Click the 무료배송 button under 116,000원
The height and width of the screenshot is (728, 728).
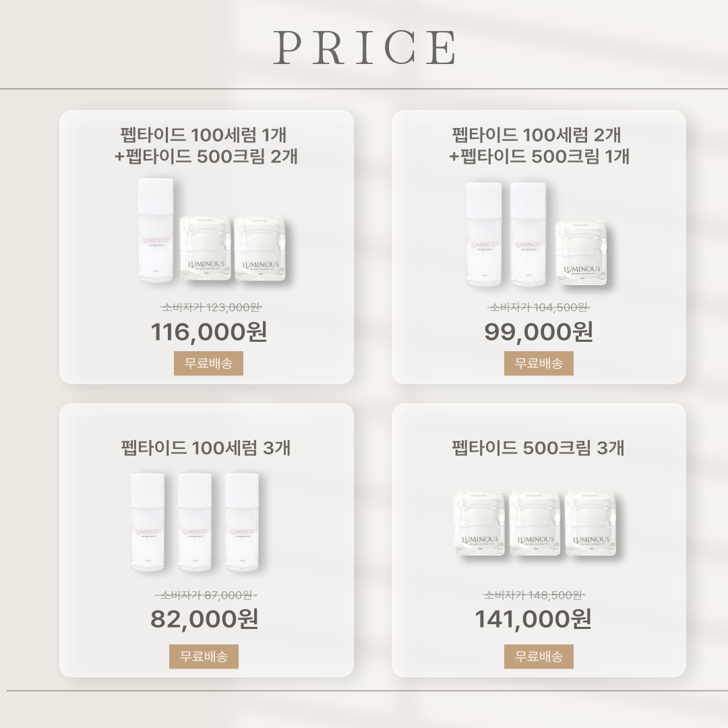[208, 363]
